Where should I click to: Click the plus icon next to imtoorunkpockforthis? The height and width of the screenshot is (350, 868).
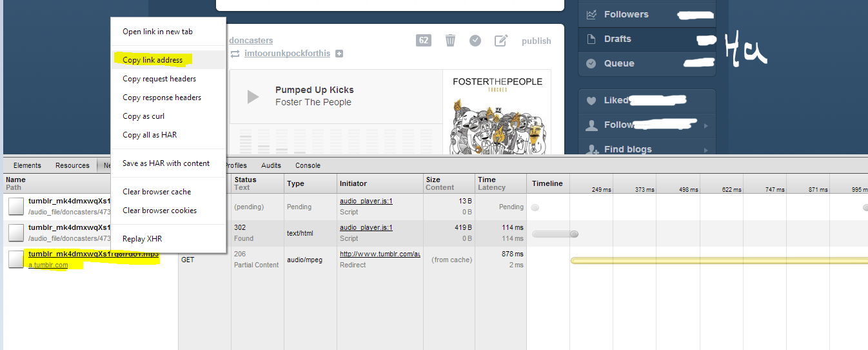point(339,54)
